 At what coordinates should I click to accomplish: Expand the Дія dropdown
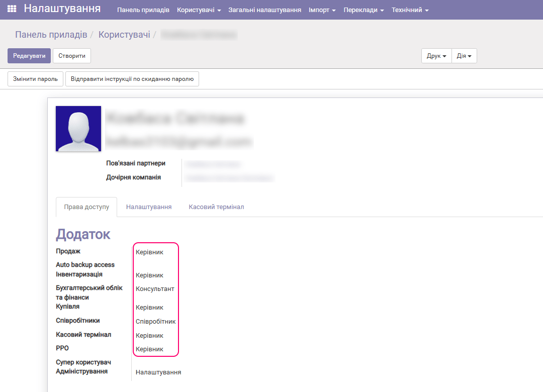tap(464, 56)
